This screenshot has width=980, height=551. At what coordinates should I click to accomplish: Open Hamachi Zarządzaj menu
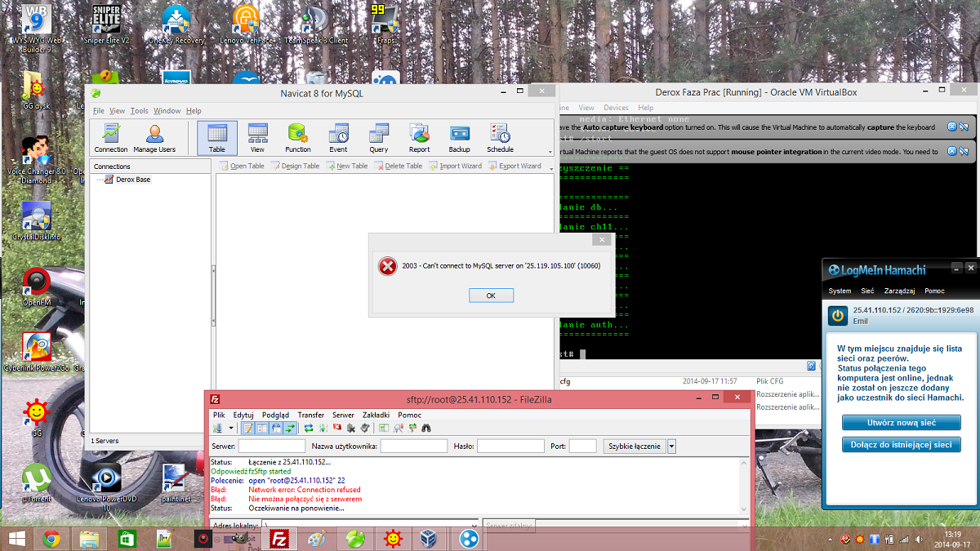900,291
